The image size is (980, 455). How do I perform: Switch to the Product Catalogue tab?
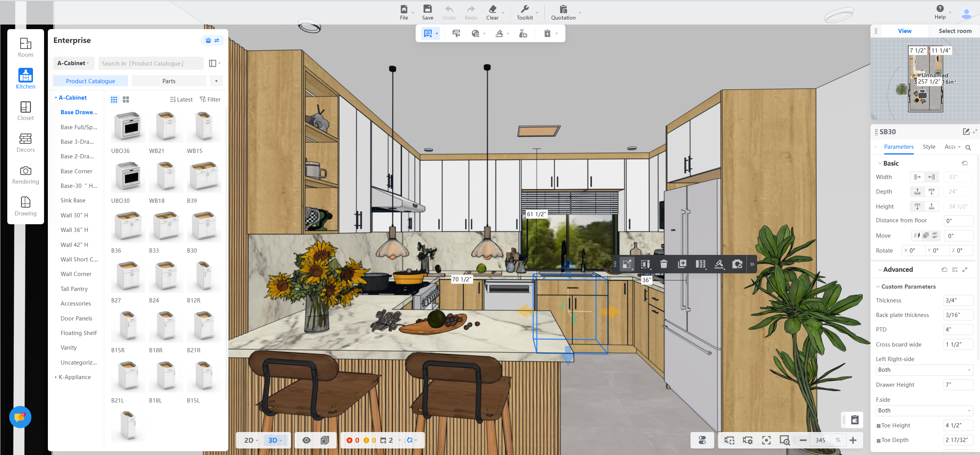(90, 81)
